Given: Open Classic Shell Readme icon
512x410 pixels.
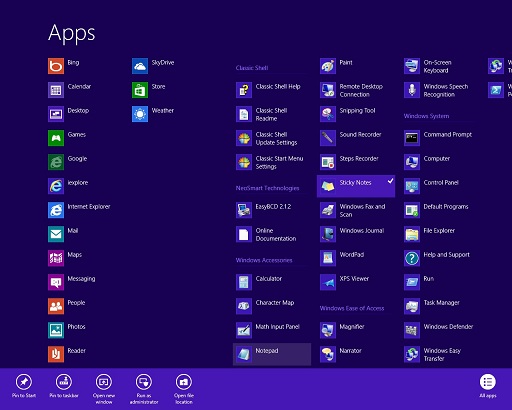Looking at the screenshot, I should [x=244, y=114].
